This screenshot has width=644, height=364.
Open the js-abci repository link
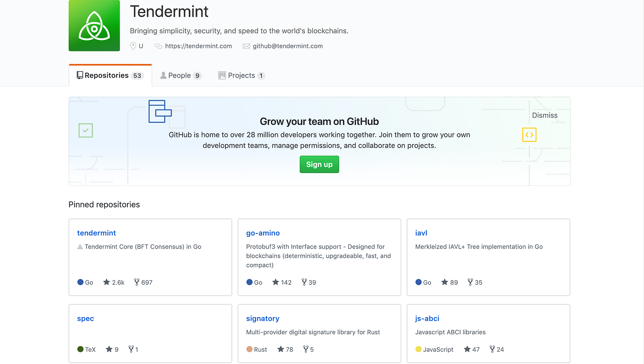coord(427,318)
